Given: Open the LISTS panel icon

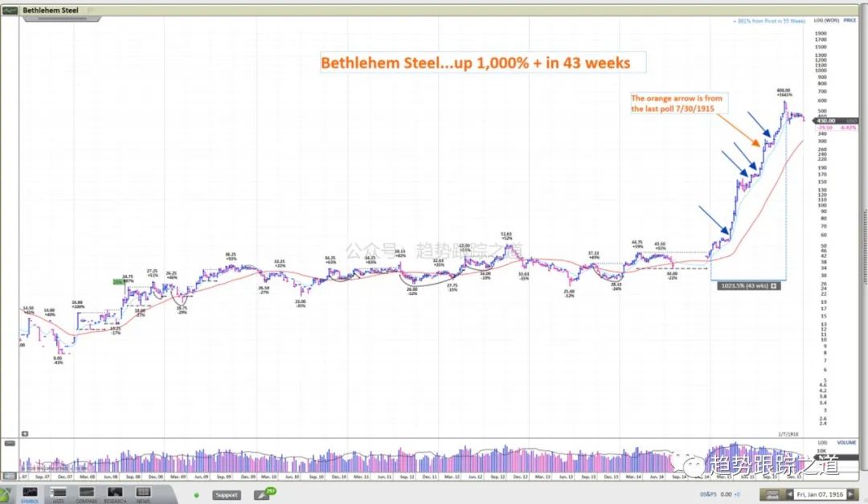Looking at the screenshot, I should (58, 492).
